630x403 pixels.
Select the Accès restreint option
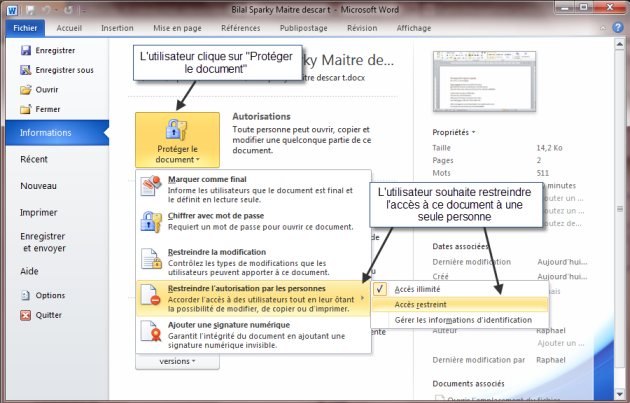[420, 304]
